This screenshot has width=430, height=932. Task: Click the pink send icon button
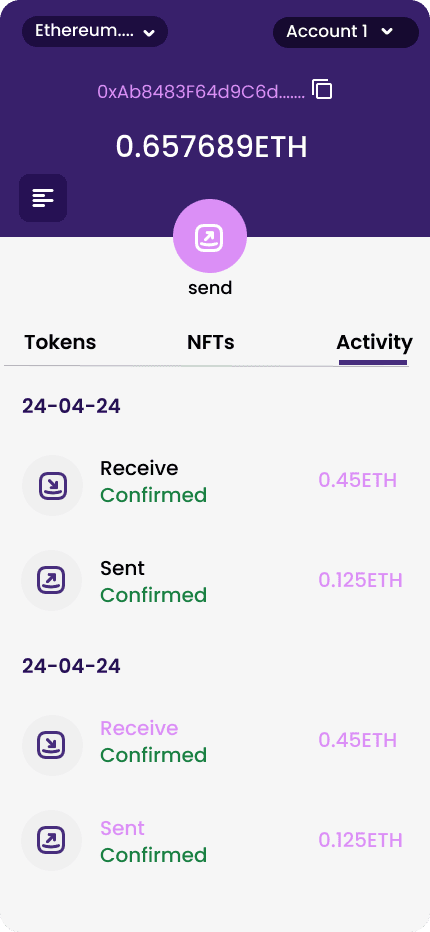click(210, 237)
